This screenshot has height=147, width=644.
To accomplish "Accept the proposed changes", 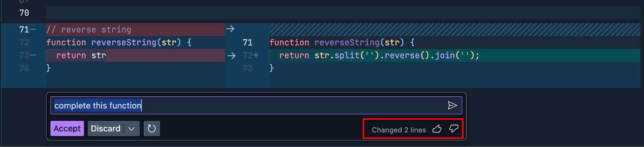I will click(67, 128).
